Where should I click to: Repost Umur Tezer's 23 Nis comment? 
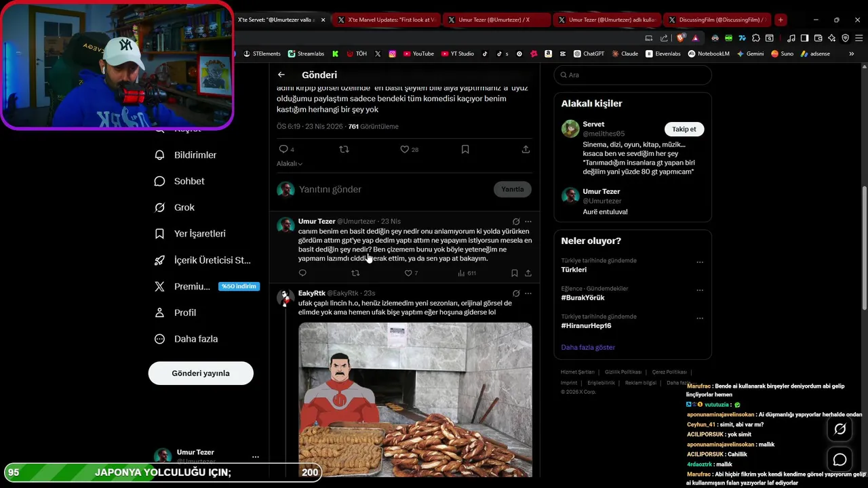coord(355,273)
